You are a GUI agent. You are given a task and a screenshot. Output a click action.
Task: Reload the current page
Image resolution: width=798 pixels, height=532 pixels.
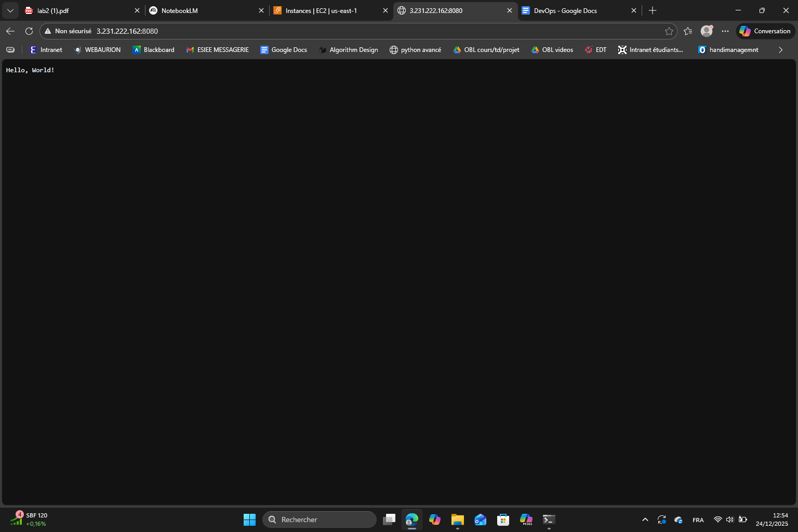(29, 31)
